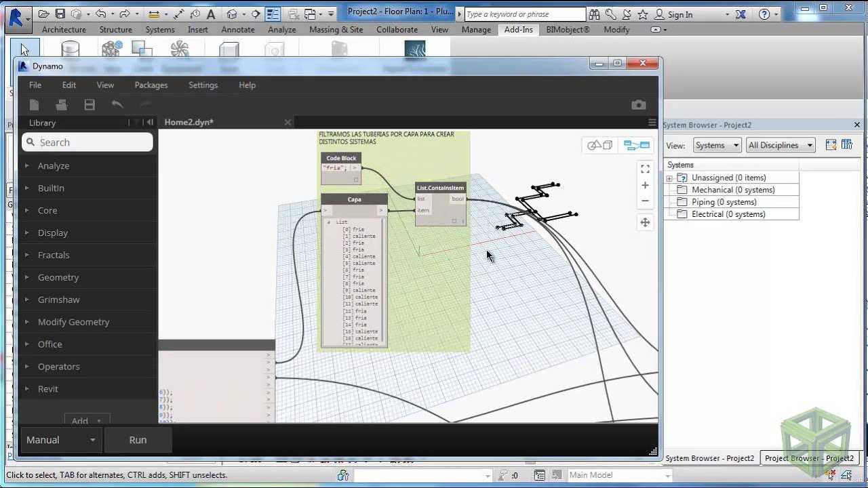Open the Manual run mode dropdown
Image resolution: width=868 pixels, height=488 pixels.
coord(61,440)
